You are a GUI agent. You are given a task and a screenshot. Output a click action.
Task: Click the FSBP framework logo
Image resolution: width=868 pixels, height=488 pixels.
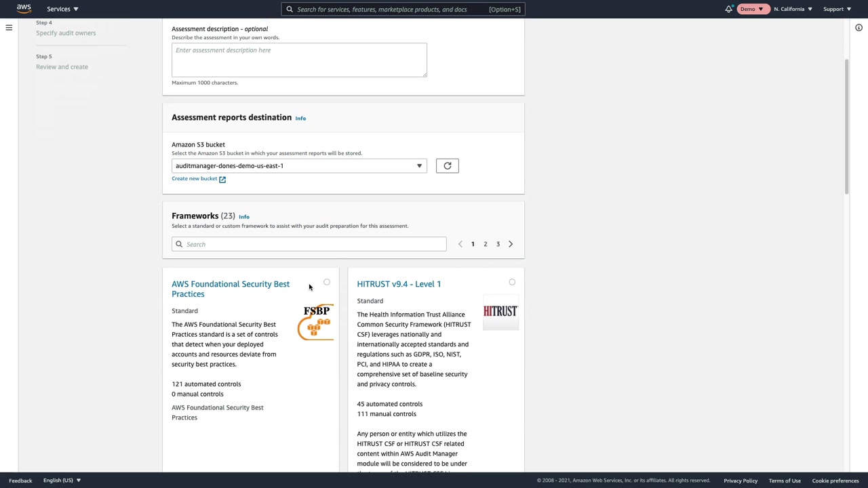316,323
